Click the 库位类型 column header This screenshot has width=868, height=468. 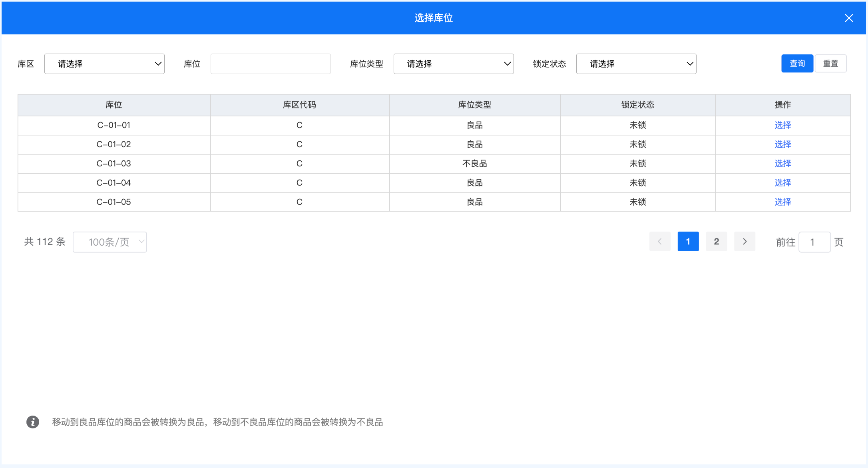point(474,105)
